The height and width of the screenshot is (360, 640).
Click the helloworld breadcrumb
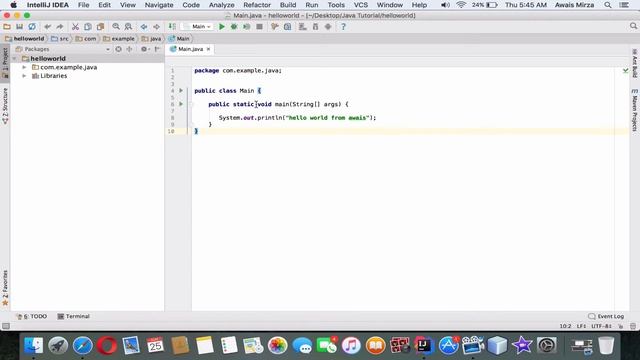[x=25, y=38]
